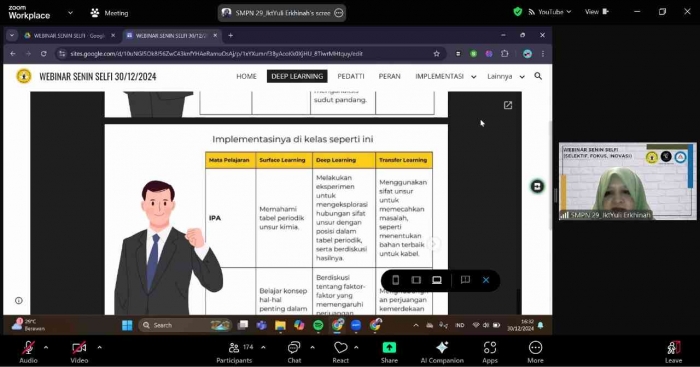Open the View layout menu
This screenshot has height=367, width=700.
[x=596, y=12]
